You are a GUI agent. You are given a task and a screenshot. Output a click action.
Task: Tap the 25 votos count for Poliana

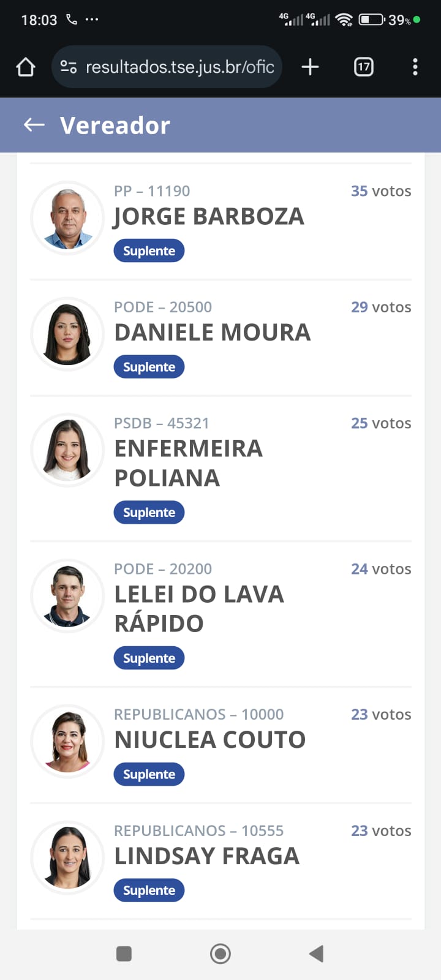pos(380,423)
